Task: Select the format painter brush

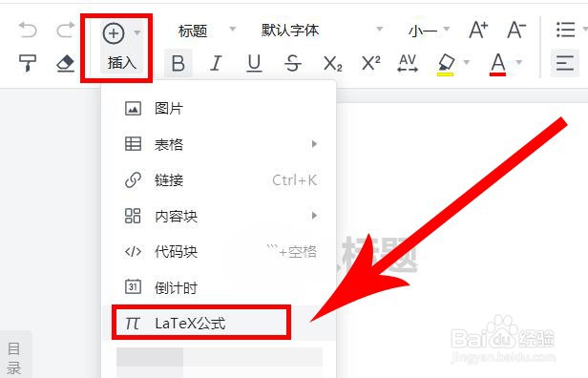Action: (x=28, y=63)
